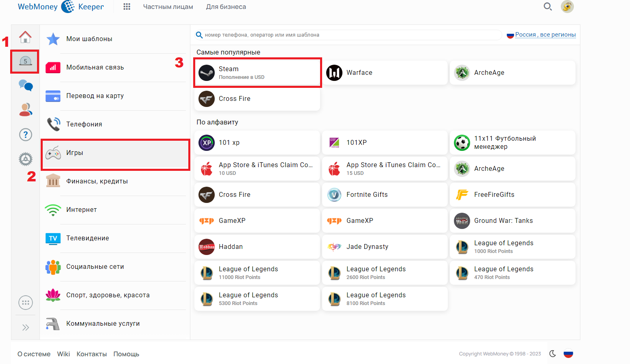The image size is (630, 364).
Task: Click the phone or operator search field
Action: click(x=348, y=35)
